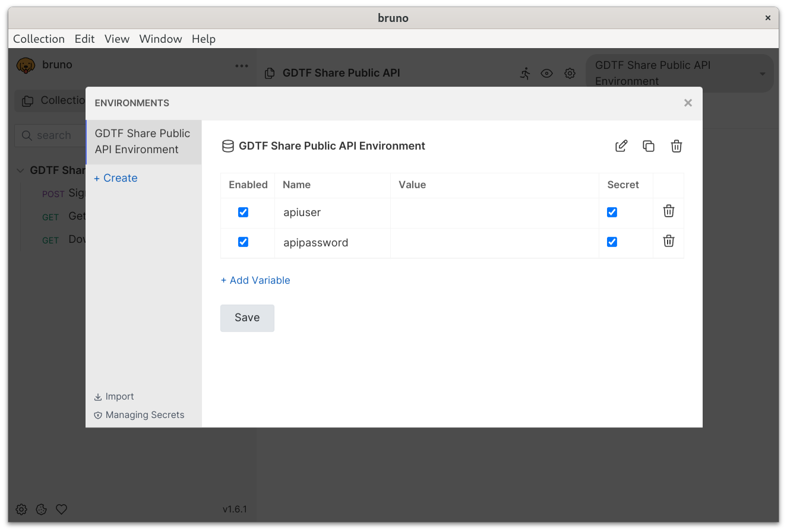Open Preferences gear in bottom bar
The width and height of the screenshot is (787, 532).
[21, 509]
